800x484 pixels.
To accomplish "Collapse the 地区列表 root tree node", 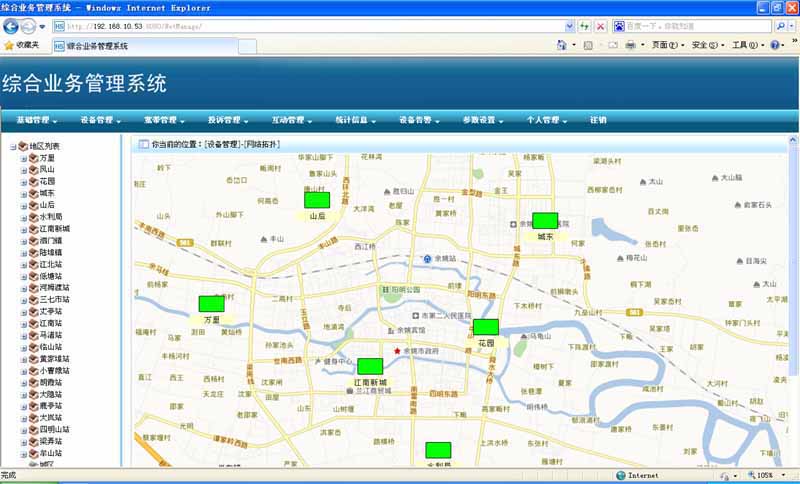I will (13, 147).
